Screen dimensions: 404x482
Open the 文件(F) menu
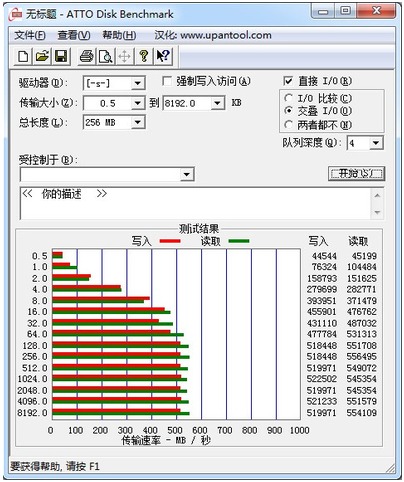click(30, 35)
